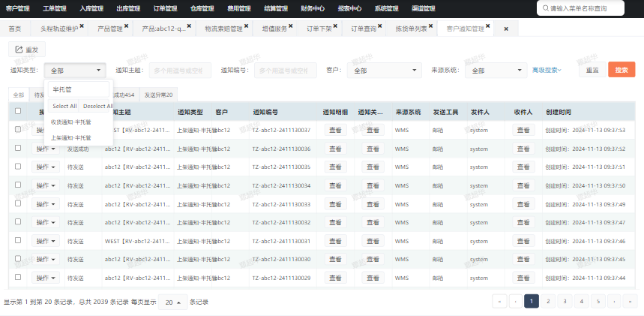Expand 高级搜索 advanced search
The height and width of the screenshot is (316, 644).
(547, 71)
